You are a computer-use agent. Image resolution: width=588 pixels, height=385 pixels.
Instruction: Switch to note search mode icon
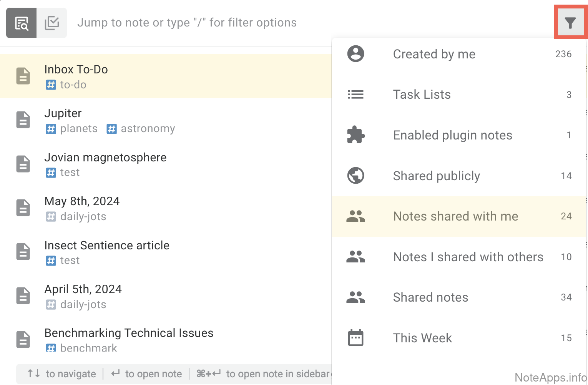pos(22,23)
